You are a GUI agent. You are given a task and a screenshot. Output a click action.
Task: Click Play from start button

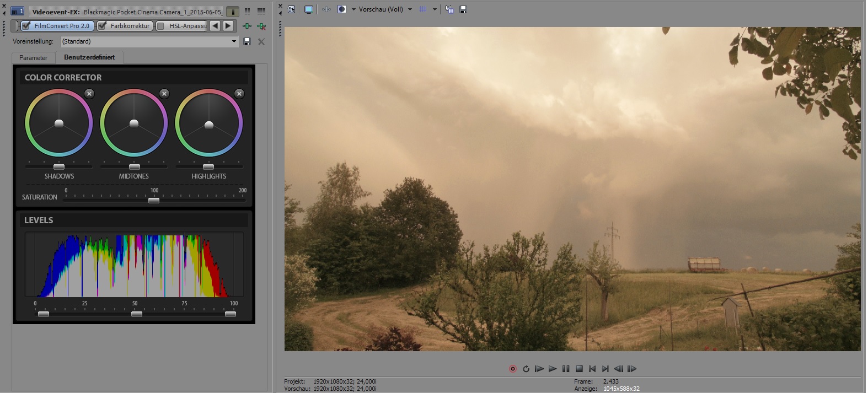pyautogui.click(x=539, y=369)
